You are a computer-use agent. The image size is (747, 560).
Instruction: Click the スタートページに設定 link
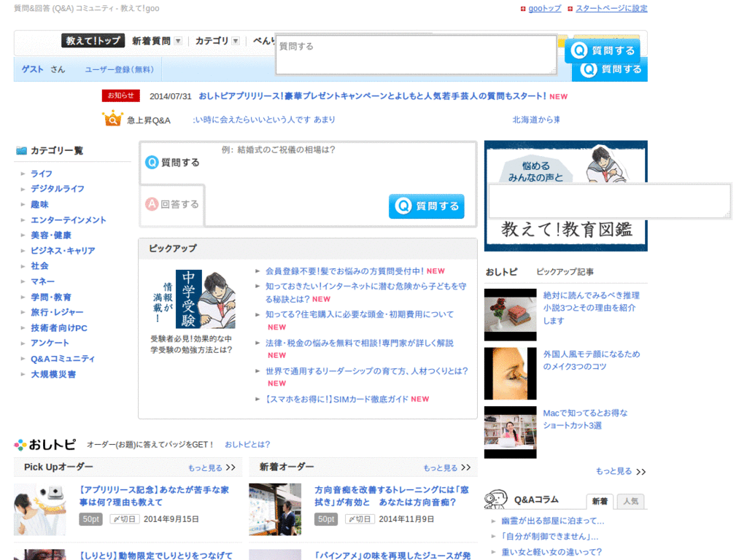(613, 7)
